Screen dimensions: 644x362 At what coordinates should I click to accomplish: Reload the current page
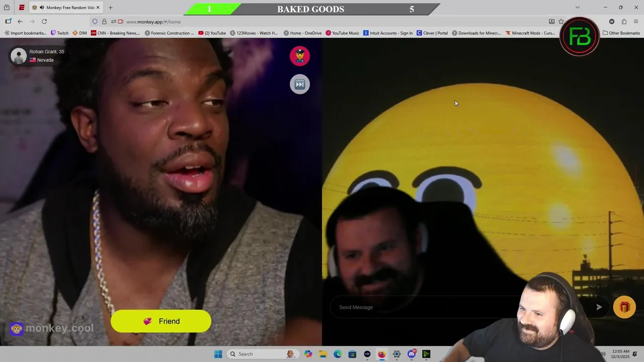click(44, 22)
